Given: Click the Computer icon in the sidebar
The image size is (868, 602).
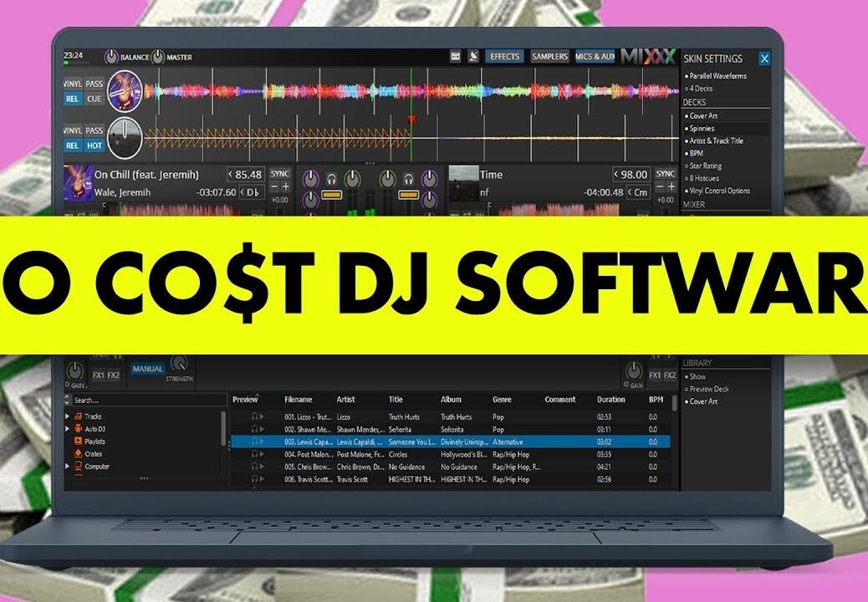Looking at the screenshot, I should [x=79, y=467].
